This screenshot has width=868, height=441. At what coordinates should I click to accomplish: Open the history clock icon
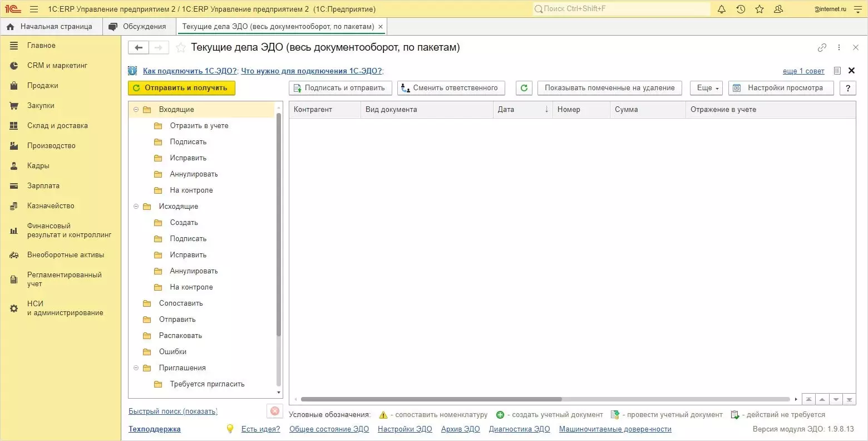(741, 9)
